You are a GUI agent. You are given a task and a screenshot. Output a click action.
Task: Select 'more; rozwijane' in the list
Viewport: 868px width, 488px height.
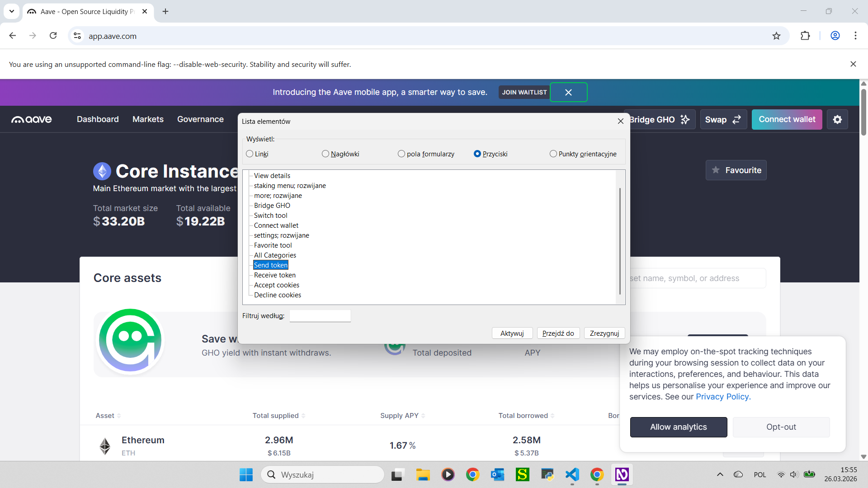pyautogui.click(x=278, y=196)
